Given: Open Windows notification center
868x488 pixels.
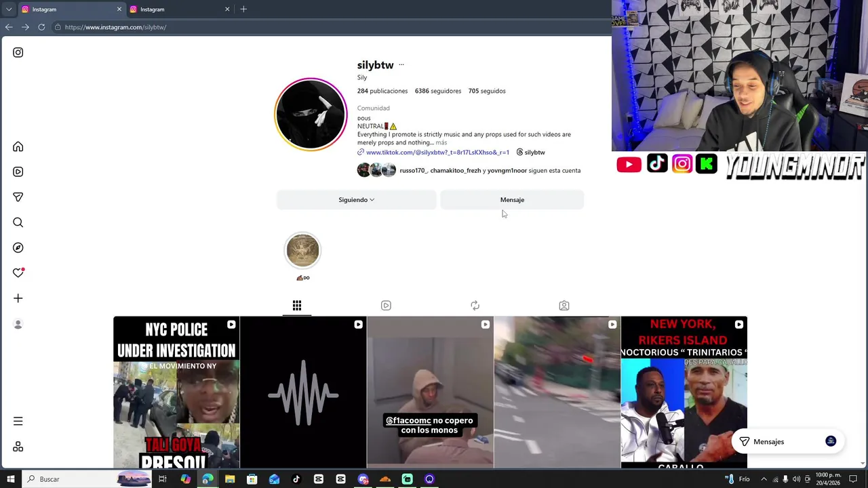Looking at the screenshot, I should point(853,479).
